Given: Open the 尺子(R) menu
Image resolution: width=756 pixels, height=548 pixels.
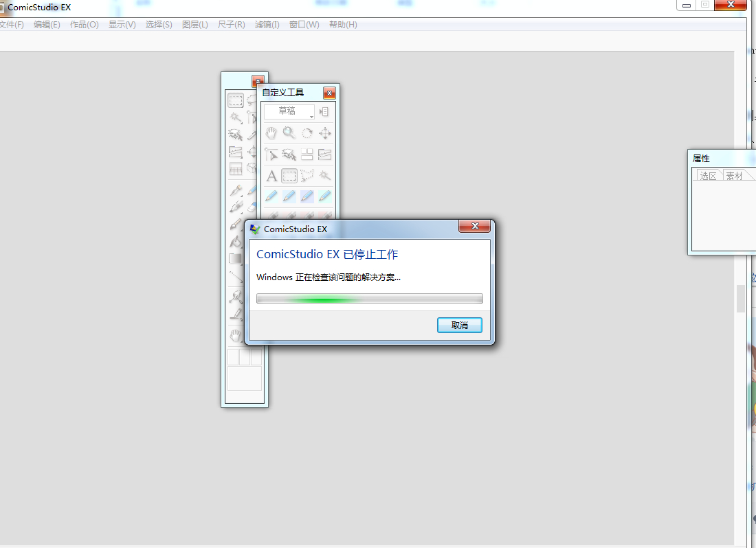Looking at the screenshot, I should pos(232,25).
